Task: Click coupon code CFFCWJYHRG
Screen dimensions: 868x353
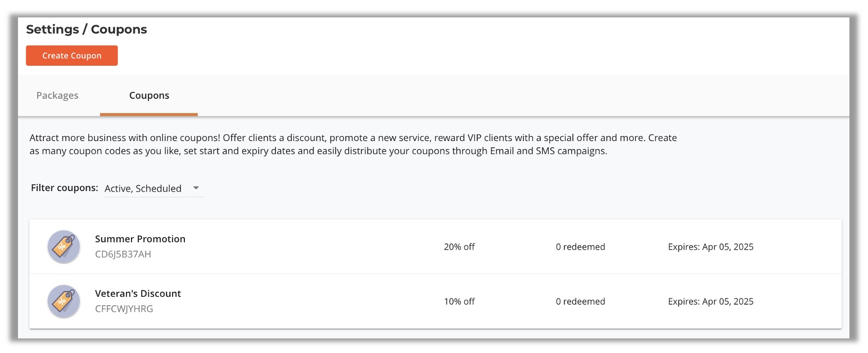Action: (x=124, y=309)
